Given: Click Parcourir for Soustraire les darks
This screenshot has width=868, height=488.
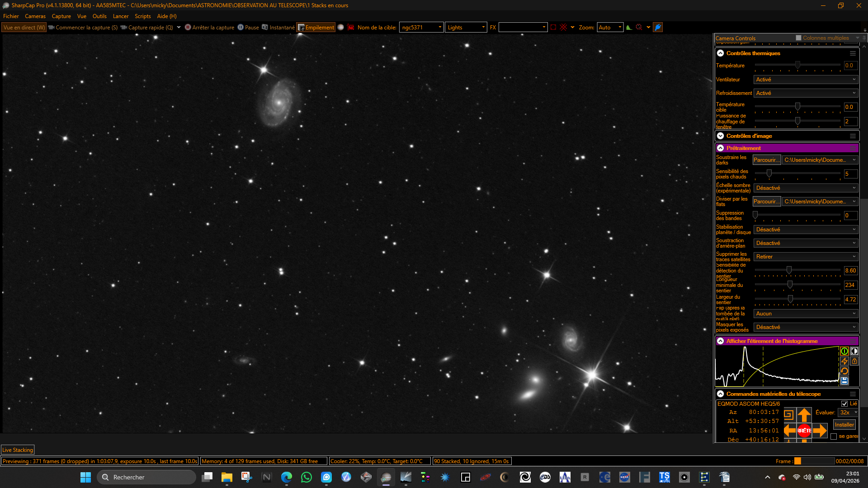Looking at the screenshot, I should (x=766, y=160).
